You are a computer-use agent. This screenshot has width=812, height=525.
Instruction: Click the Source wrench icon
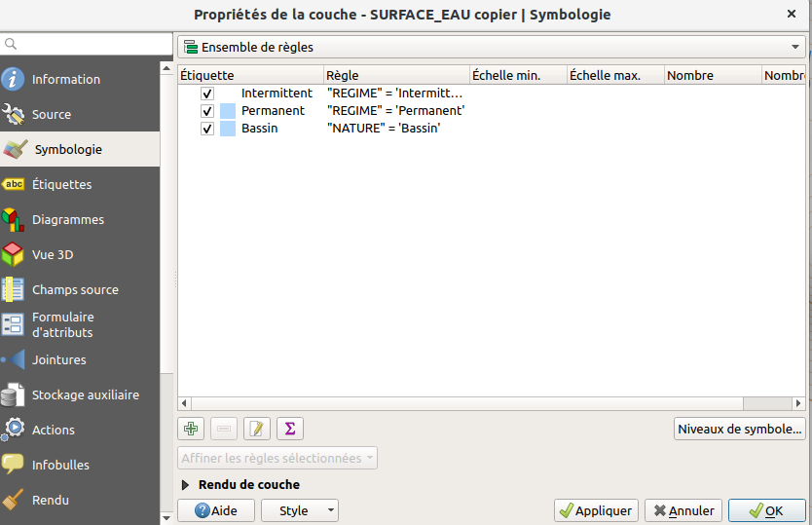click(13, 114)
